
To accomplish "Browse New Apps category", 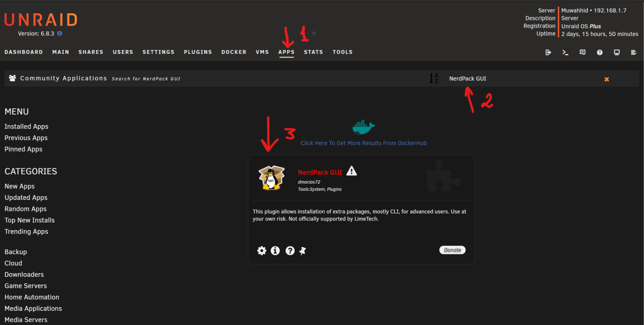I will click(20, 186).
